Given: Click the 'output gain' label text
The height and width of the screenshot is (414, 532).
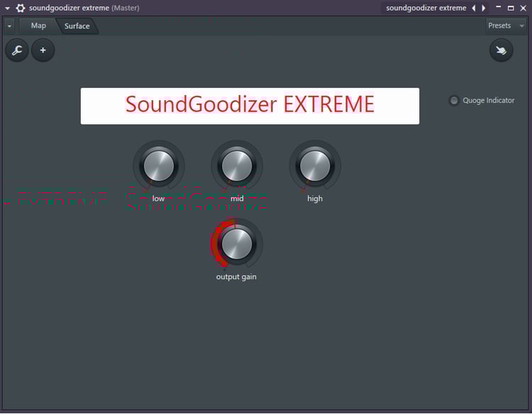Looking at the screenshot, I should click(236, 277).
